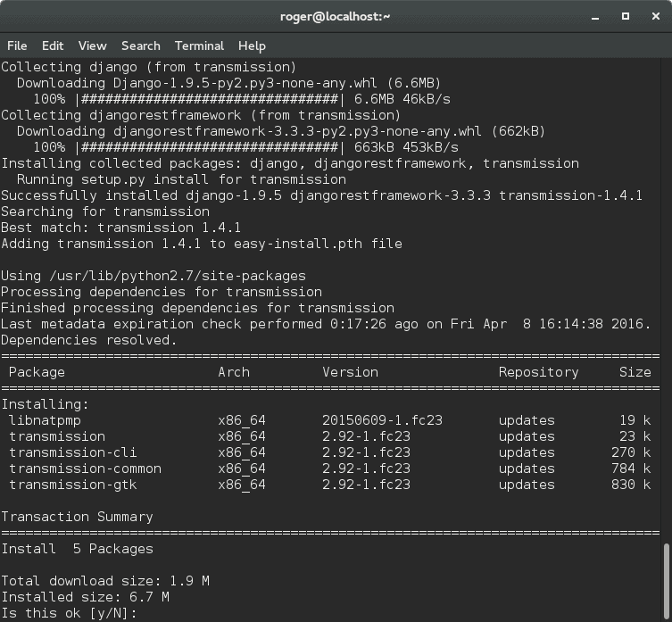Click the 'Install 5 Packages' line
The image size is (672, 622).
[x=77, y=549]
